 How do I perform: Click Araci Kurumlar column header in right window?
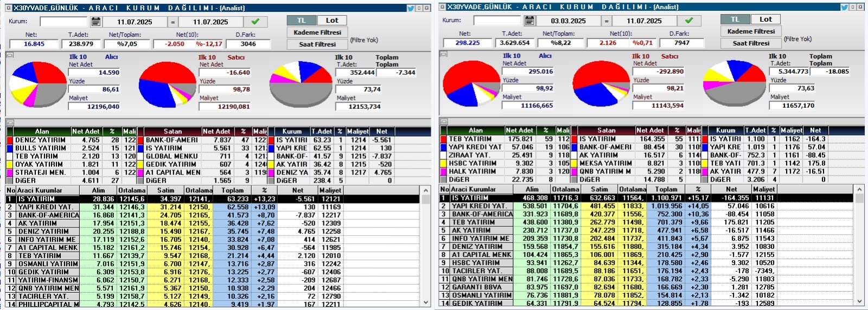(x=481, y=189)
